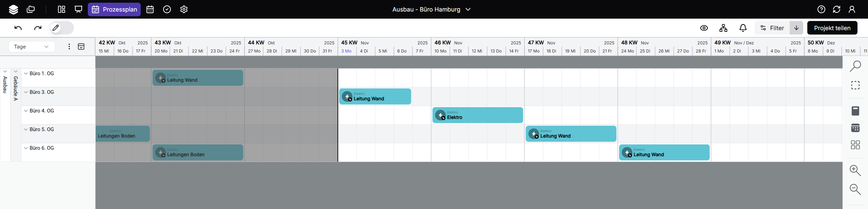This screenshot has width=868, height=209.
Task: Collapse the Gebäude A group
Action: coord(16,72)
